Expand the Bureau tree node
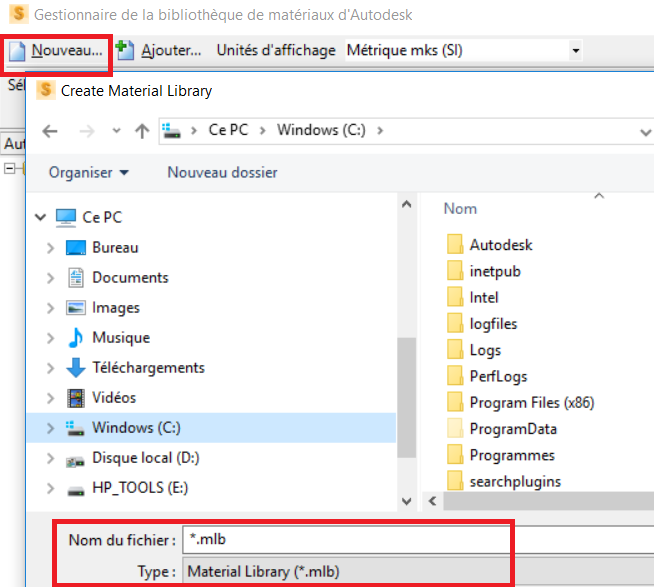The image size is (654, 587). pos(51,248)
